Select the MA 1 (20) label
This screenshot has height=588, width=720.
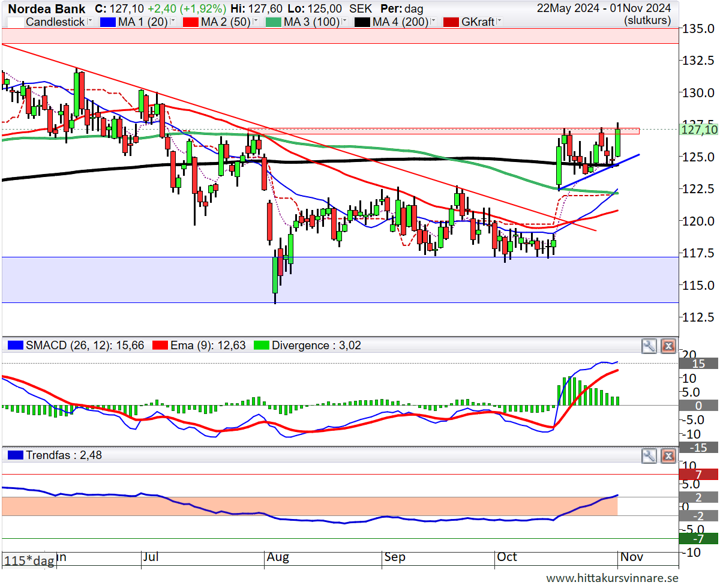[143, 22]
